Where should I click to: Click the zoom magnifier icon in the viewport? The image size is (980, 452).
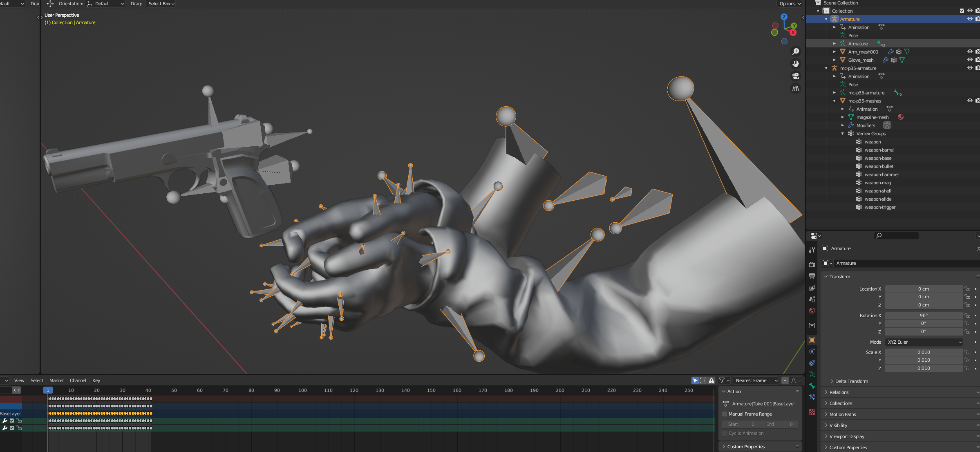[795, 51]
